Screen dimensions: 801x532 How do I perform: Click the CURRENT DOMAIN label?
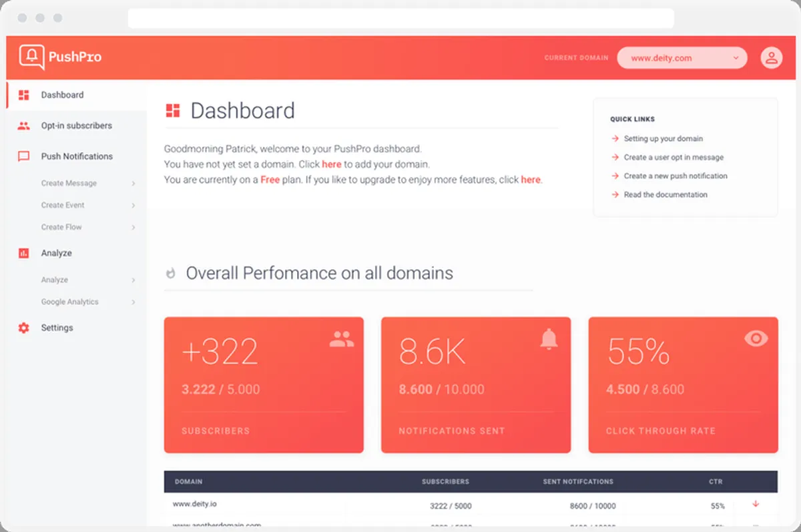point(576,58)
